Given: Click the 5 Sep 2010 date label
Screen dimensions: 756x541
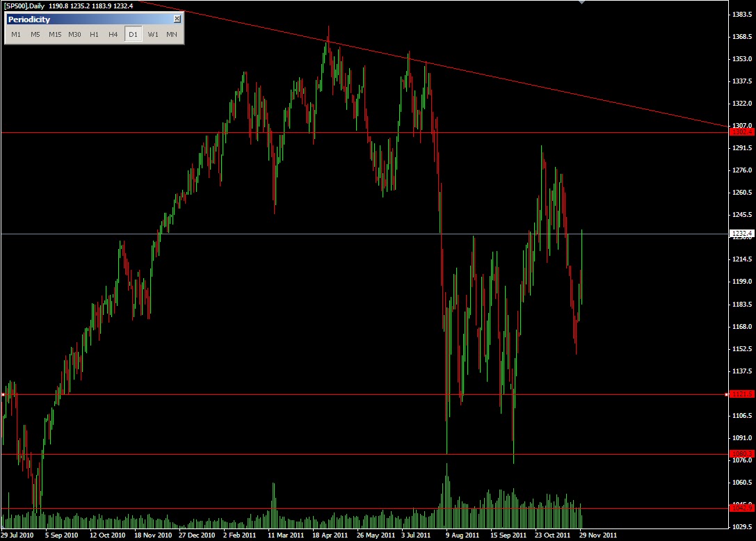Looking at the screenshot, I should pos(61,535).
